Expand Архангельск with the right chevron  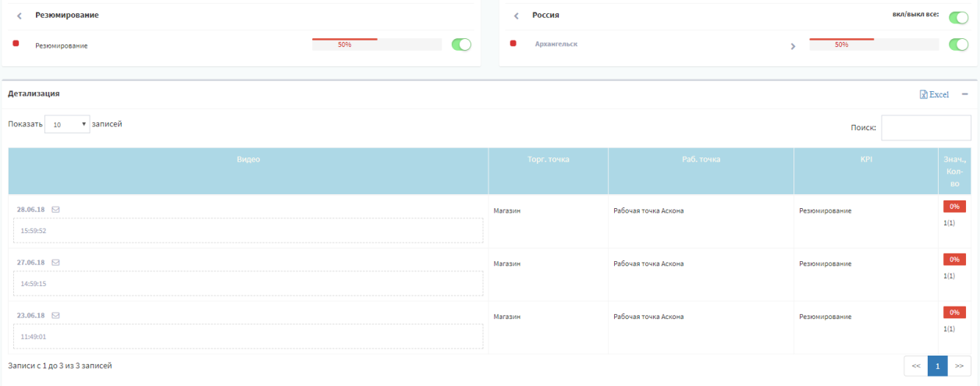793,46
